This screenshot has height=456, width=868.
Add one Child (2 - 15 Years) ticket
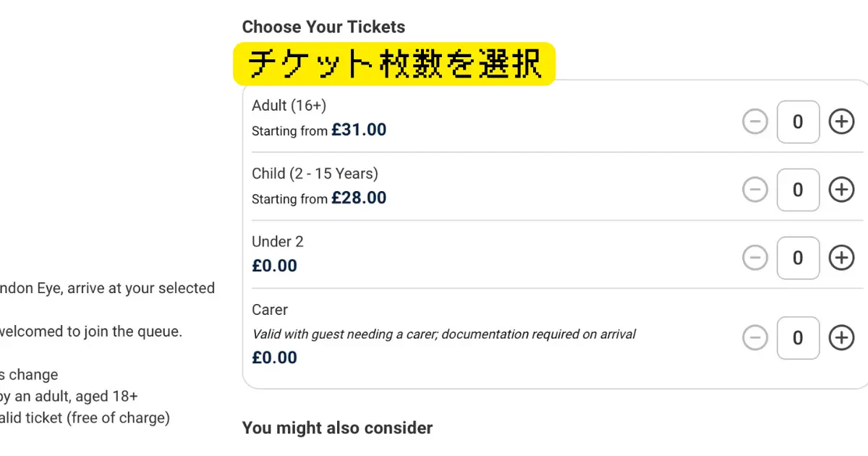point(841,190)
